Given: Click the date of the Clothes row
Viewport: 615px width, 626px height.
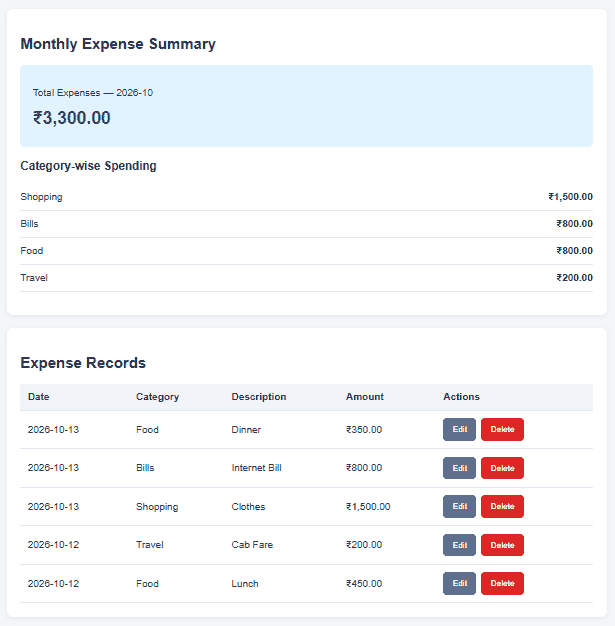Looking at the screenshot, I should 53,507.
